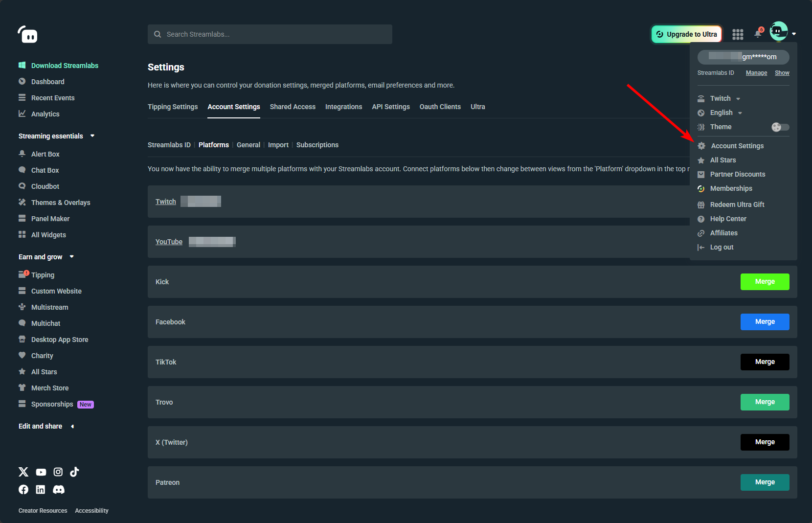Viewport: 812px width, 523px height.
Task: Click the Account Settings gear icon
Action: (701, 146)
